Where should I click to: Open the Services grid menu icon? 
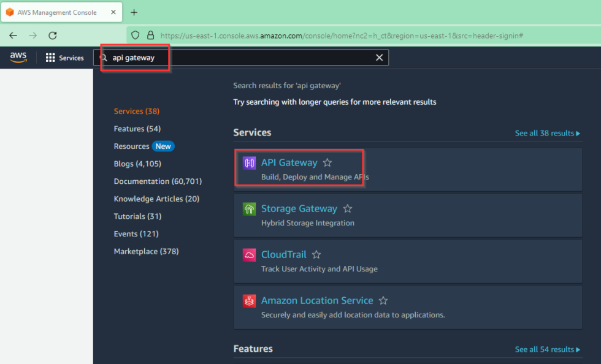[x=50, y=58]
